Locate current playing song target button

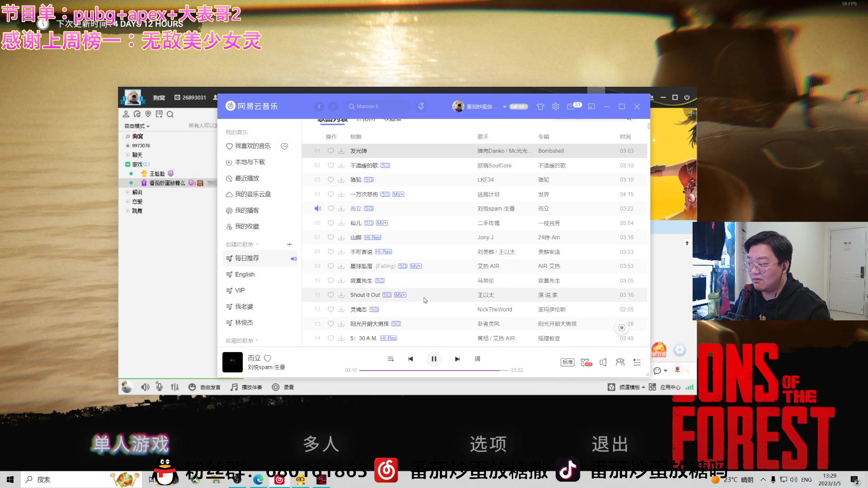click(x=622, y=328)
